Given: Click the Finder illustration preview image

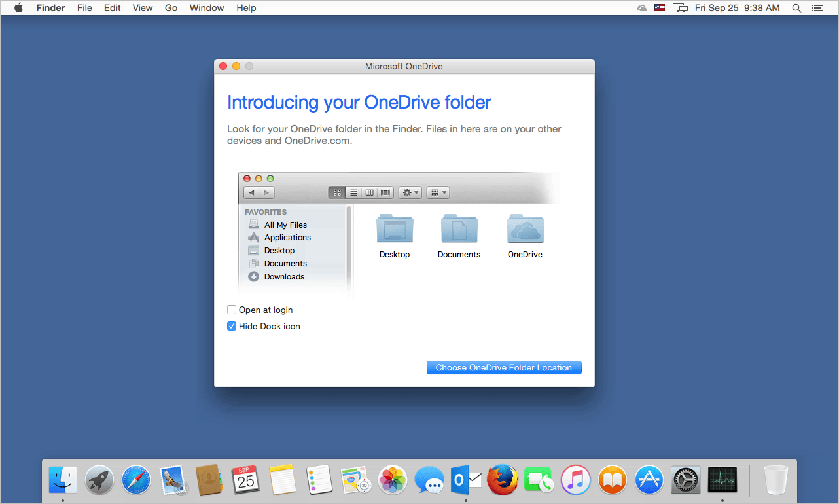Looking at the screenshot, I should [399, 234].
